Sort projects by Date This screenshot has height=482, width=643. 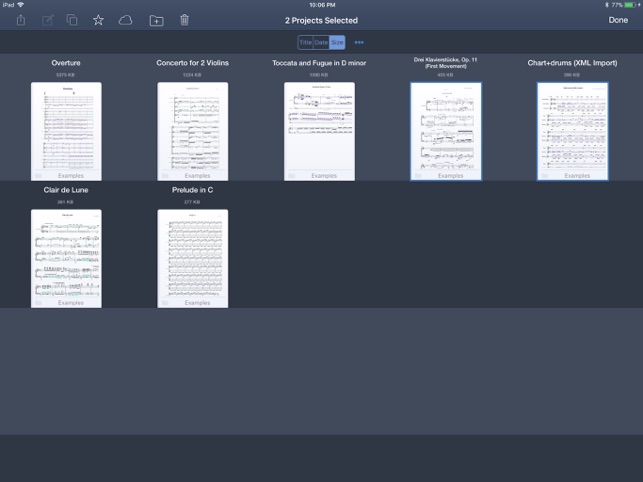[321, 43]
